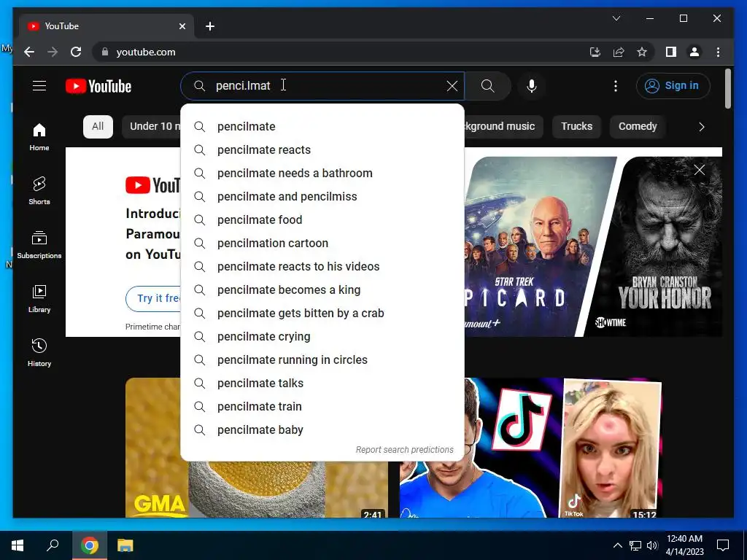
Task: Open Subscriptions in the sidebar
Action: point(39,245)
